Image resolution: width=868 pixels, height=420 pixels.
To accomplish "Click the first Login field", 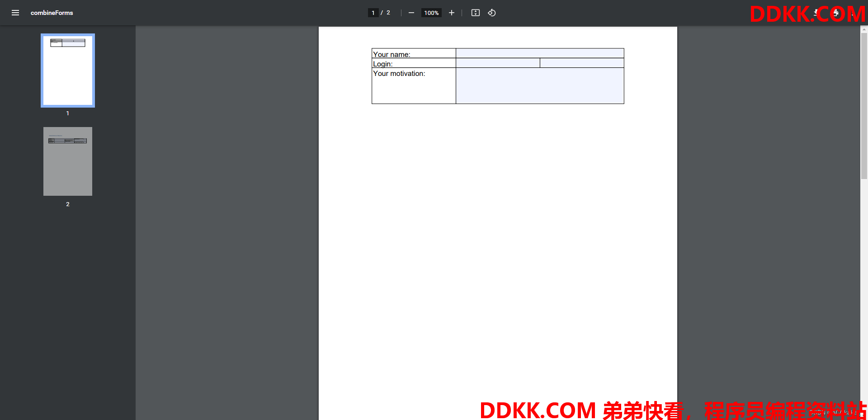I will (498, 63).
